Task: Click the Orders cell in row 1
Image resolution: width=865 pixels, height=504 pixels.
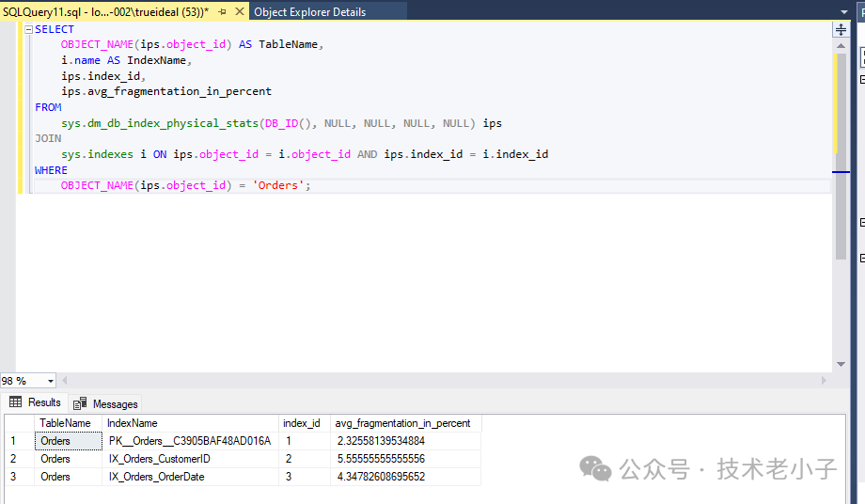Action: click(69, 441)
